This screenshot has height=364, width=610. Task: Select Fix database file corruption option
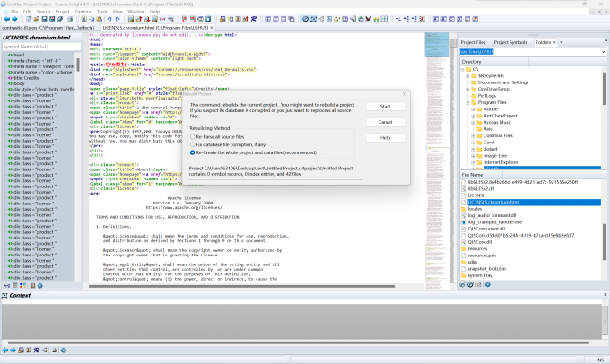click(x=193, y=144)
